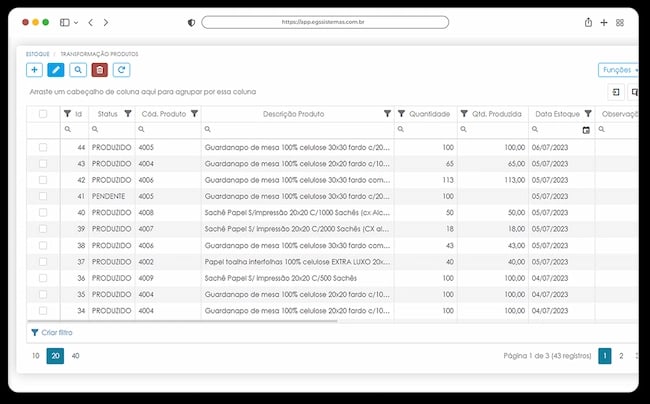The image size is (650, 404).
Task: Go forward with the browser forward arrow
Action: [106, 22]
